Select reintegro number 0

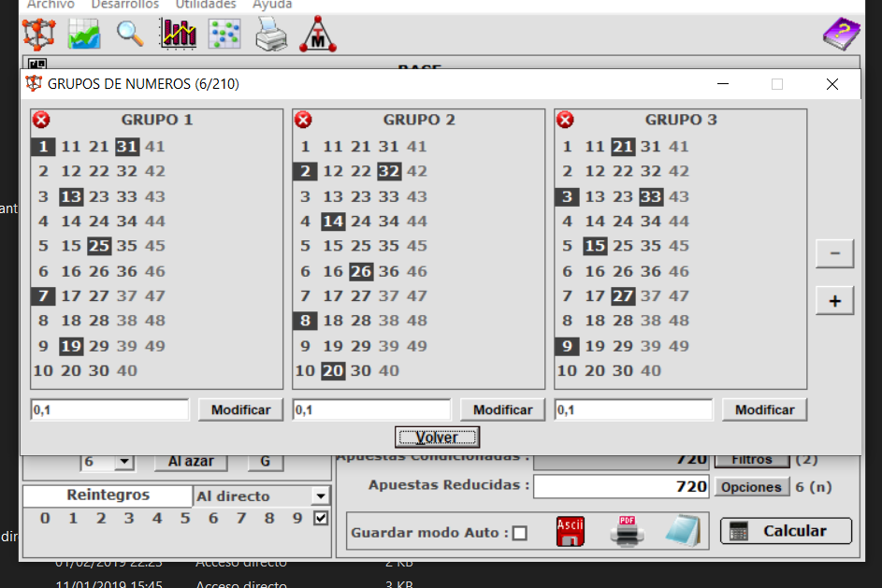click(x=45, y=518)
